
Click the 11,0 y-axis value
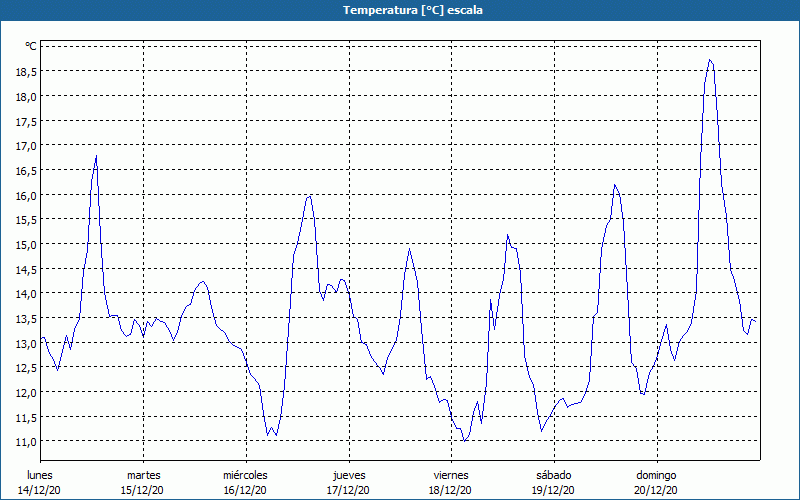pos(27,442)
